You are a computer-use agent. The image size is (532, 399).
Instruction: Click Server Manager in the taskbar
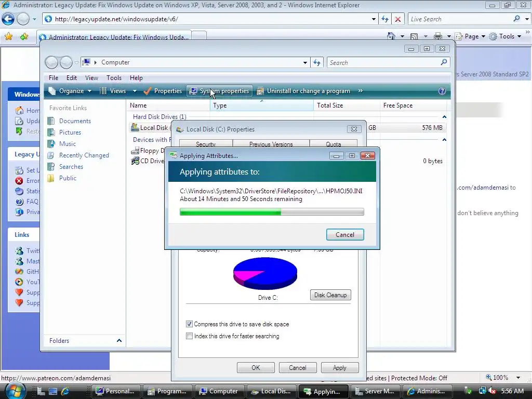(375, 391)
